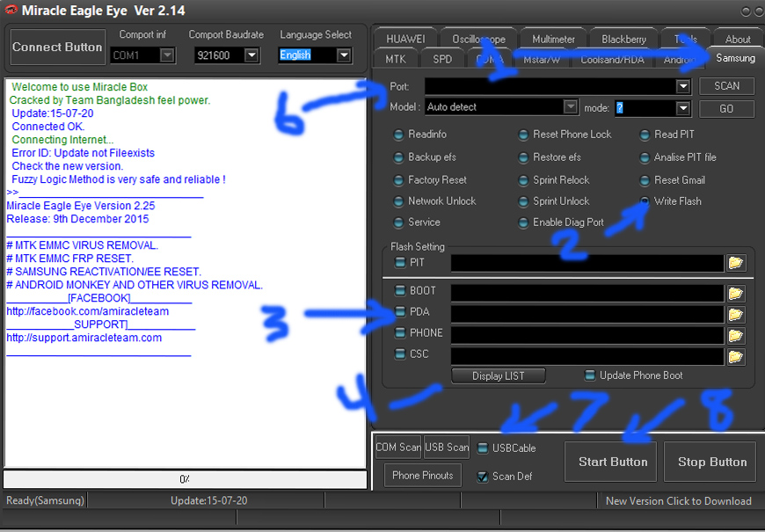Click the Connect Button
This screenshot has width=765, height=532.
click(x=57, y=47)
